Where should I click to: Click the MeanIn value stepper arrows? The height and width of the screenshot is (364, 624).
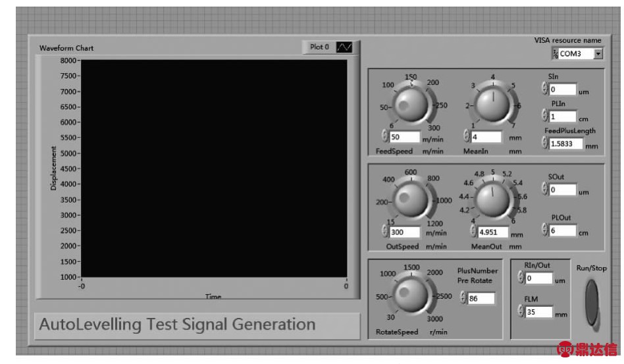467,137
